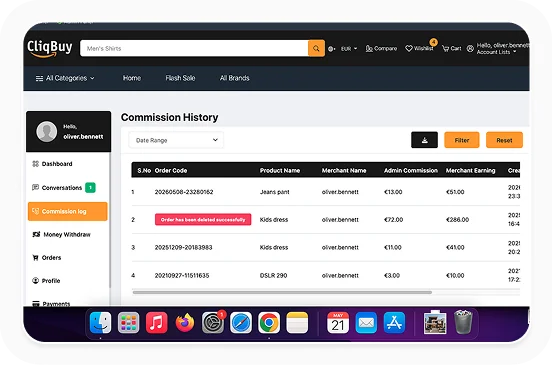This screenshot has height=365, width=552.
Task: Click the Filter button
Action: pos(462,140)
